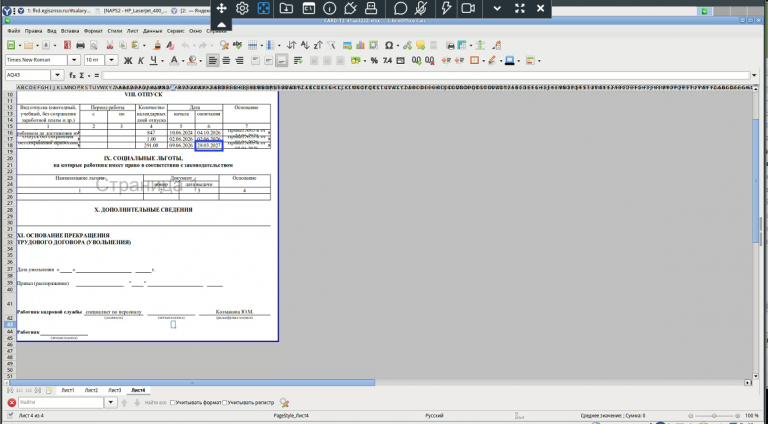Click the Insert Hyperlink icon

click(408, 45)
